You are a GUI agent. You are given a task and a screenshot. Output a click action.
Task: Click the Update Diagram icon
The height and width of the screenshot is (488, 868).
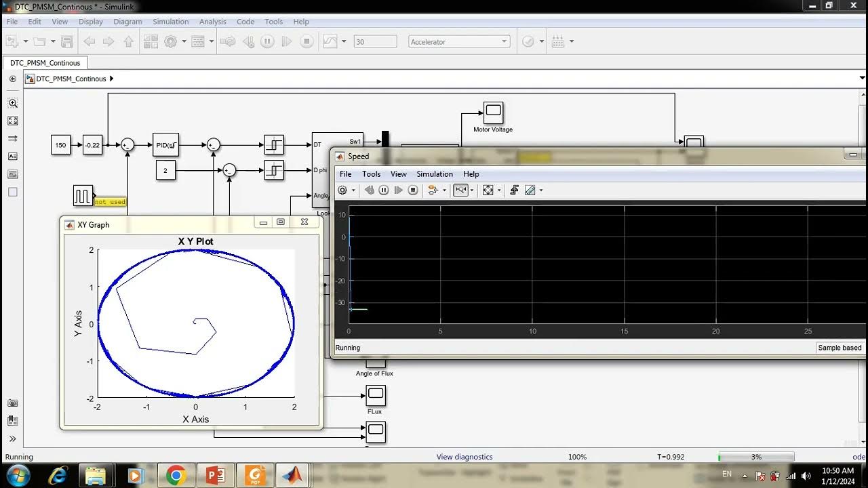coord(229,41)
